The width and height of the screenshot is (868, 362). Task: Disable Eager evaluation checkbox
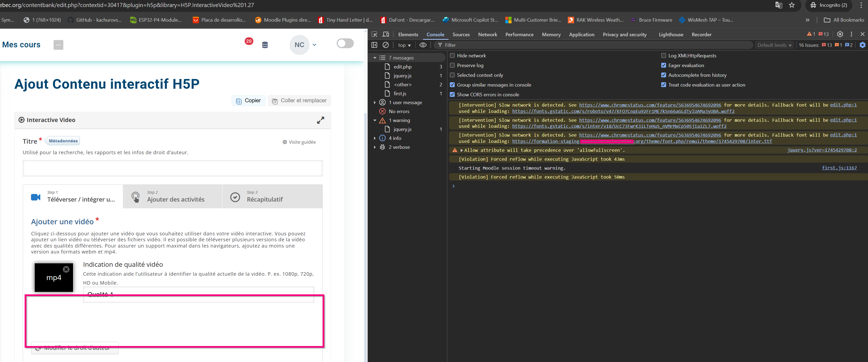point(663,65)
